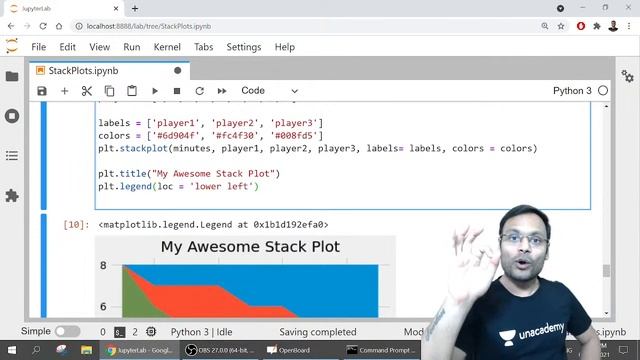This screenshot has height=360, width=640.
Task: Open the Extension Manager puzzle icon
Action: coord(12,196)
